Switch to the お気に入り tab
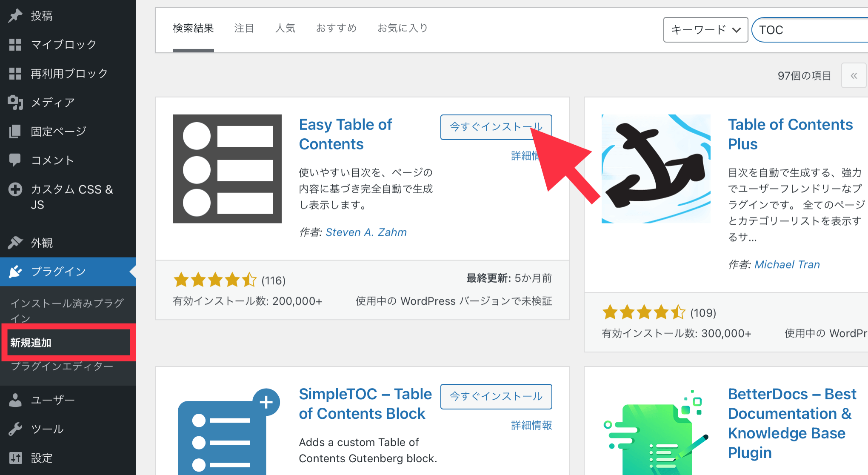 [x=403, y=29]
